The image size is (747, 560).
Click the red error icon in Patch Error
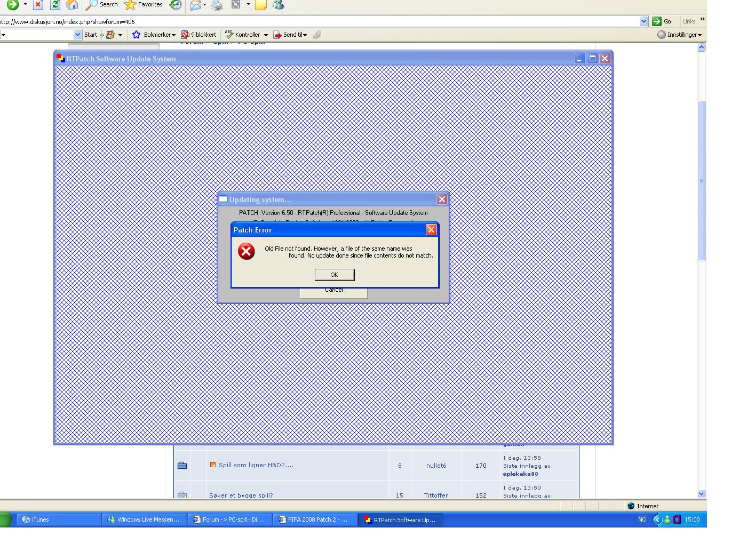[246, 251]
